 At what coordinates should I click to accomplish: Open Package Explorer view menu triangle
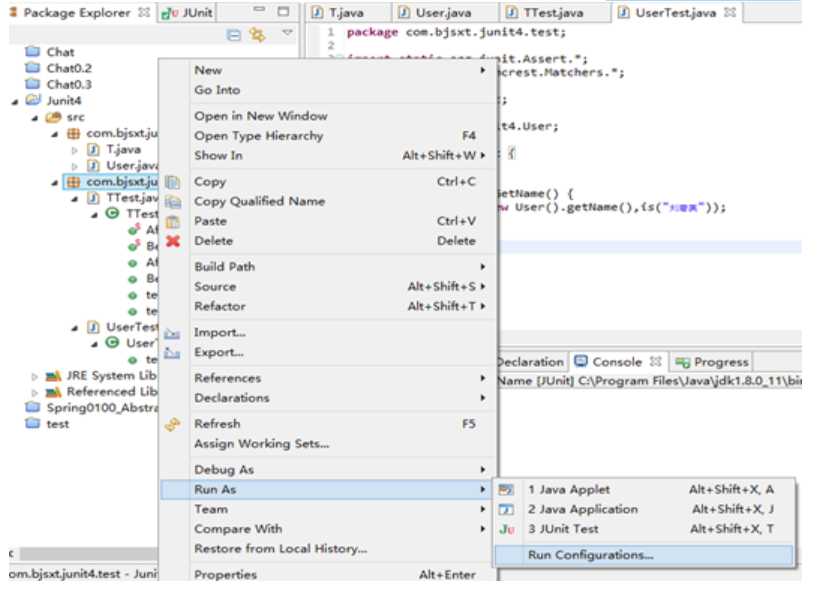pyautogui.click(x=288, y=33)
